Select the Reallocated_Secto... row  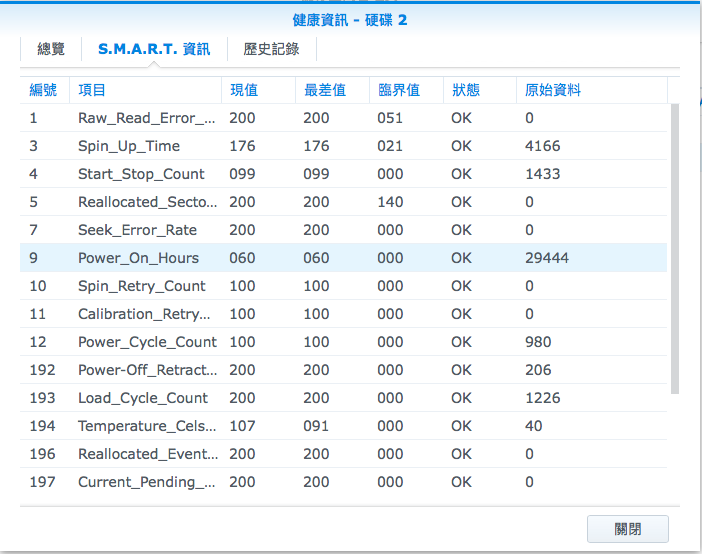point(343,202)
